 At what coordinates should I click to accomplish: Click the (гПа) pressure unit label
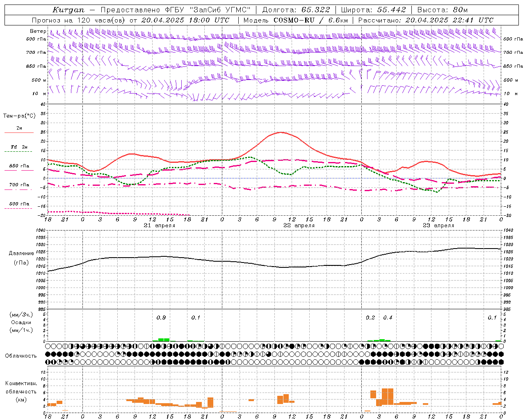point(21,263)
